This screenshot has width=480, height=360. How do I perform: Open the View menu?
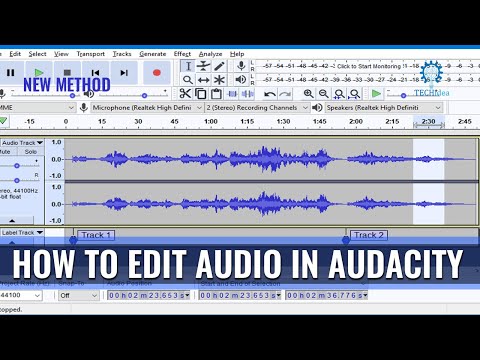[x=61, y=54]
